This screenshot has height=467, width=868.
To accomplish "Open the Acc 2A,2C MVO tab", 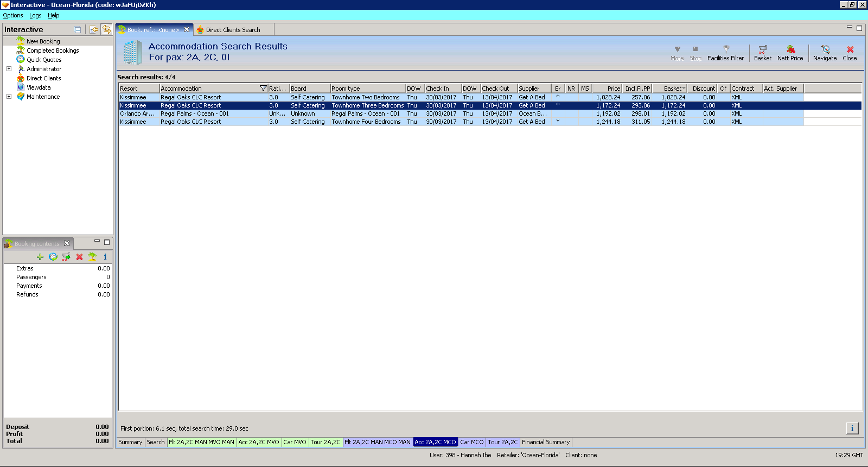I will (259, 443).
